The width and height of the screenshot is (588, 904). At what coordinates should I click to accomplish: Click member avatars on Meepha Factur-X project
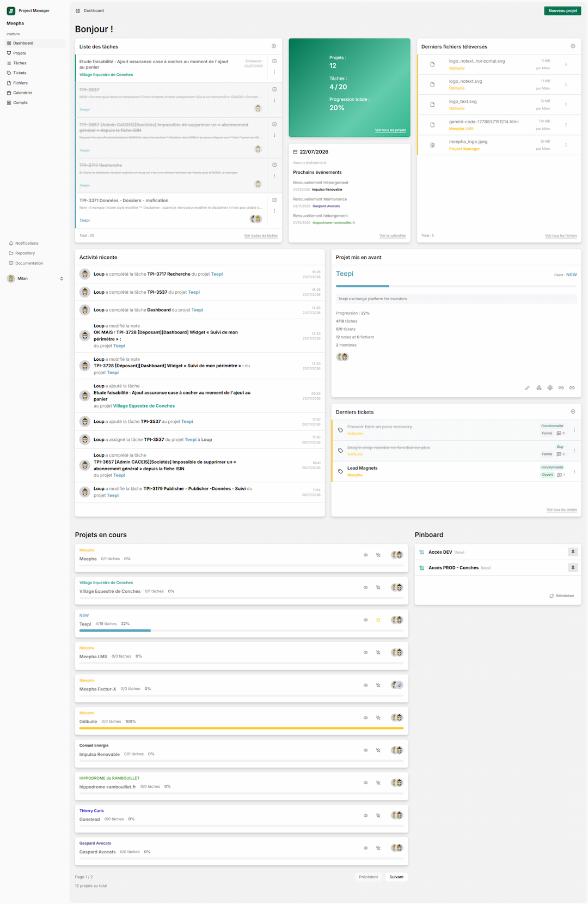point(397,685)
